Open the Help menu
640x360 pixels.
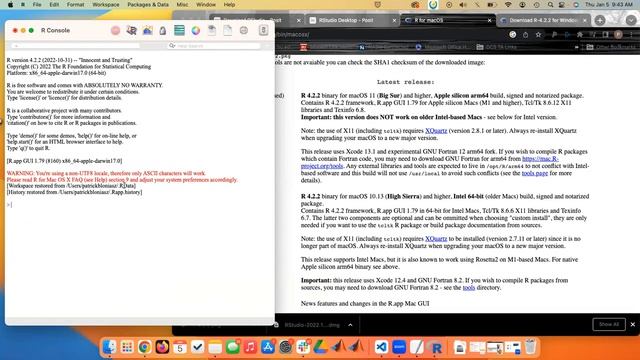(229, 4)
